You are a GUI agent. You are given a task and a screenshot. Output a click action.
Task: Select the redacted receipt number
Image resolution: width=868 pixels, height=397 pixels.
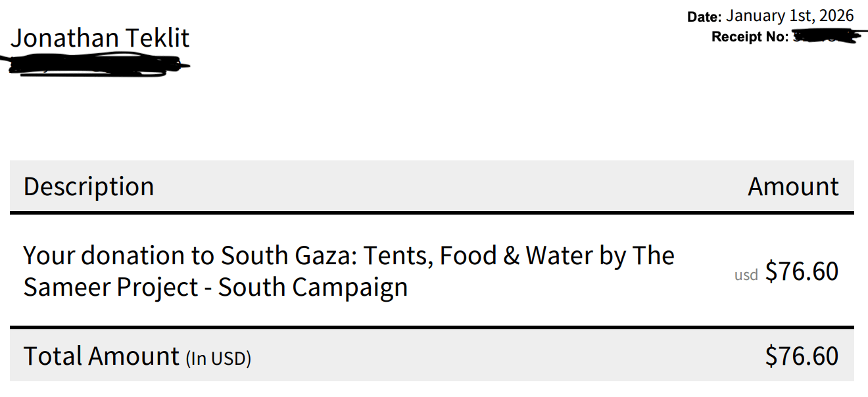coord(826,37)
